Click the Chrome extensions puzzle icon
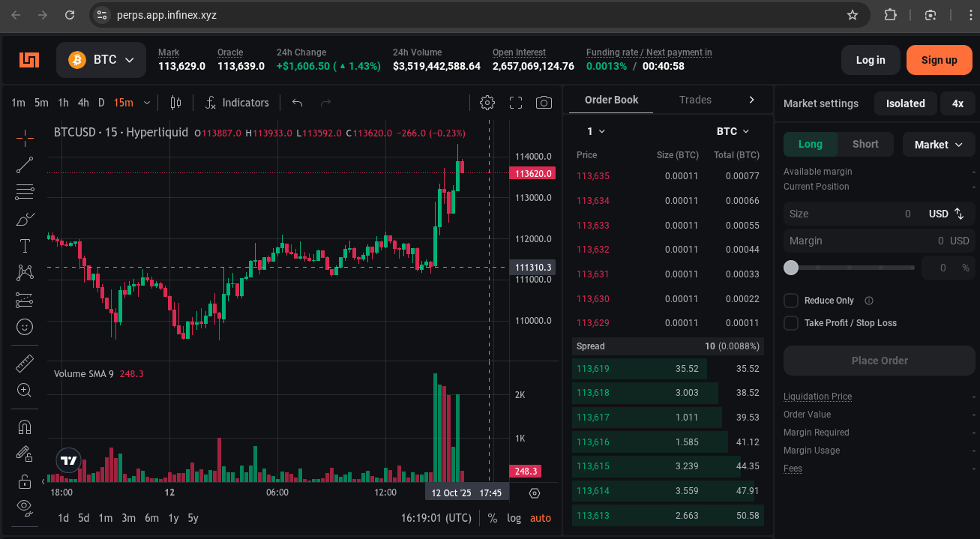980x539 pixels. pos(890,15)
